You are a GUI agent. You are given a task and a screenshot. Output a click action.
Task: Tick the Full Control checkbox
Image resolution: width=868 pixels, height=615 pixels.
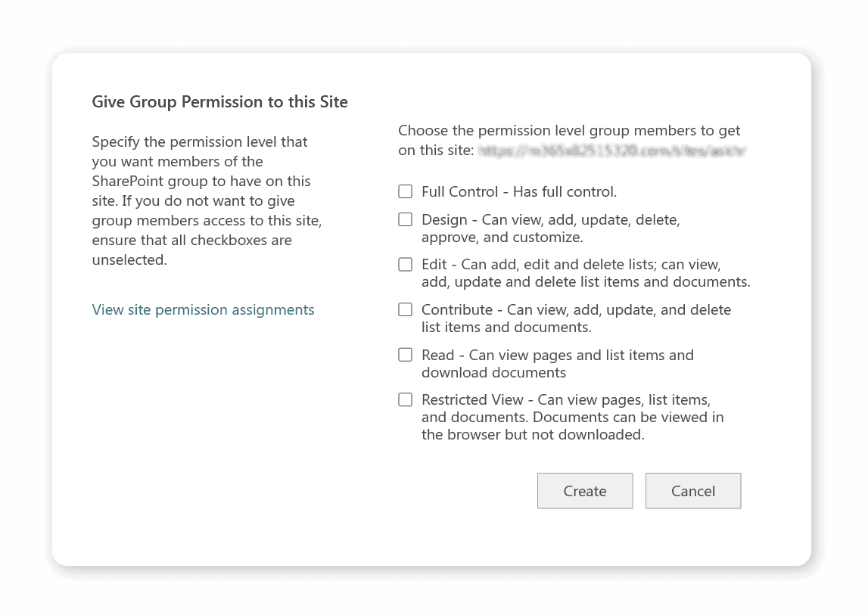pyautogui.click(x=405, y=191)
